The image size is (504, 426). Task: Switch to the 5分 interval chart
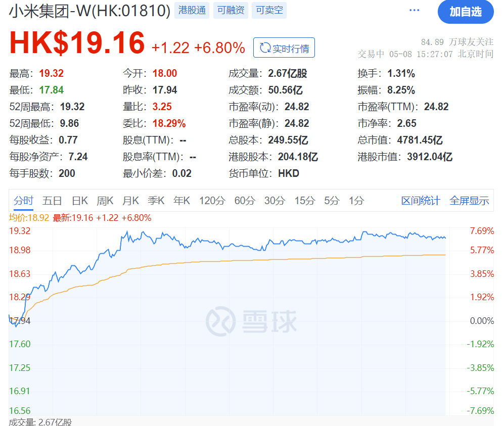tap(332, 201)
